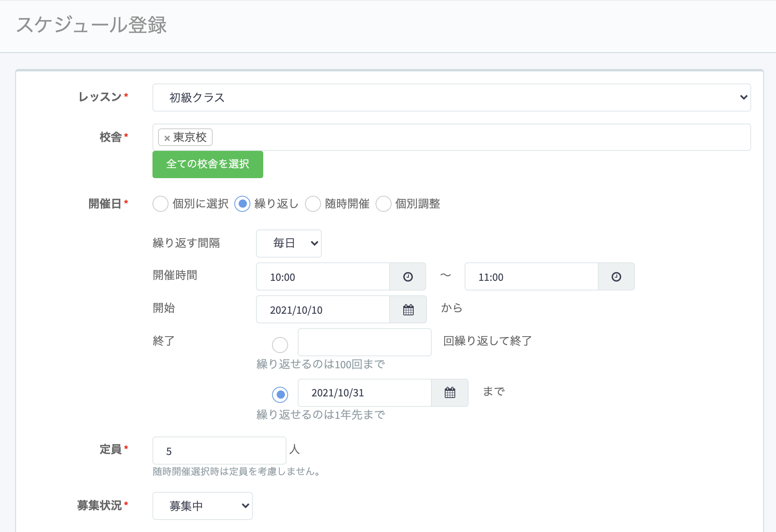Screen dimensions: 776x532
Task: Click the 東京校 selected tag
Action: click(185, 137)
